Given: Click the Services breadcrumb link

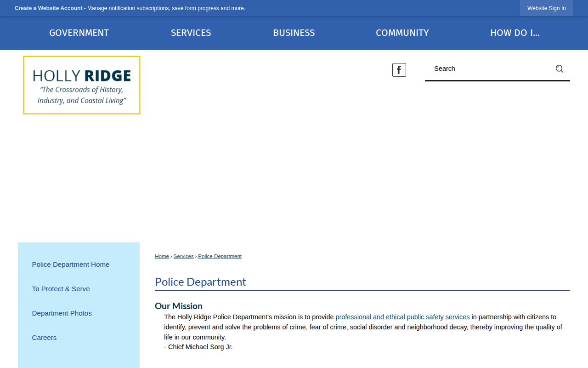Looking at the screenshot, I should pos(184,256).
